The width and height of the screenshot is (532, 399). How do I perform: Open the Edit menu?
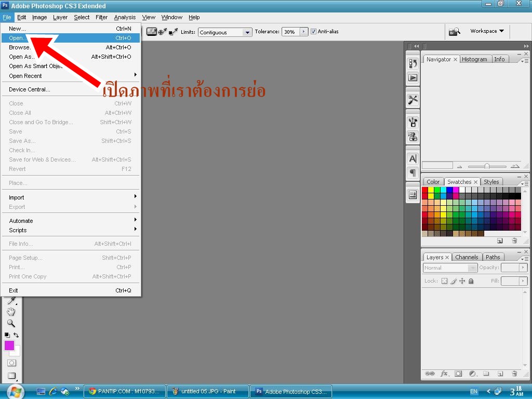click(x=21, y=17)
